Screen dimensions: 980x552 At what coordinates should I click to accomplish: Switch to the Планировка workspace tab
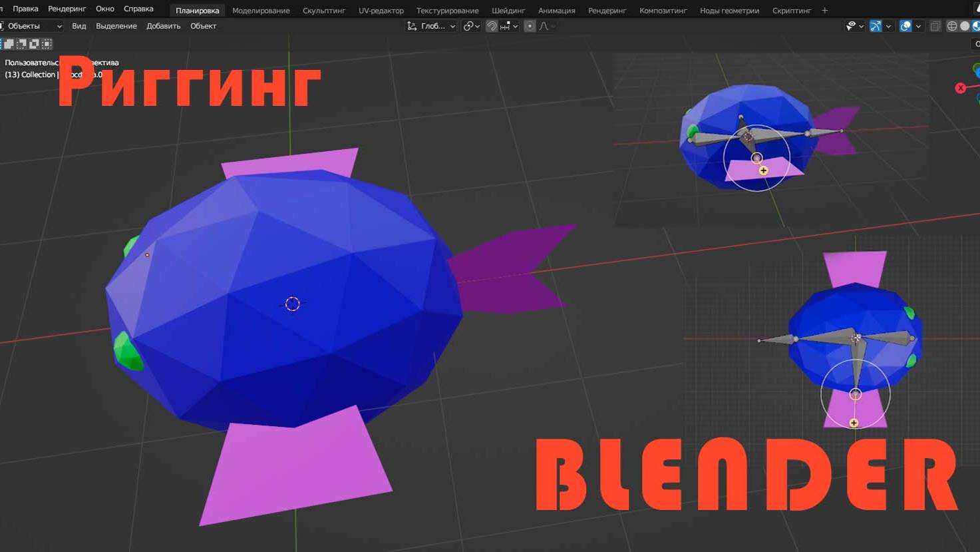(x=197, y=11)
